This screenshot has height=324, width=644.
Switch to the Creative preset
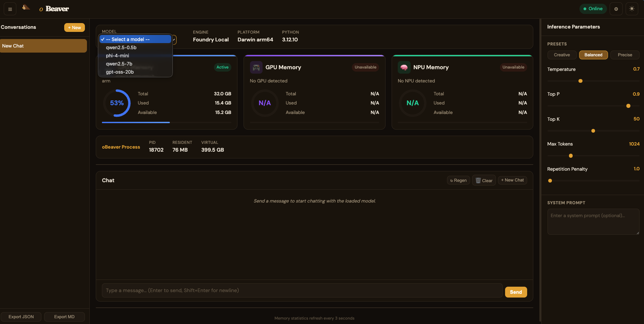pyautogui.click(x=561, y=55)
